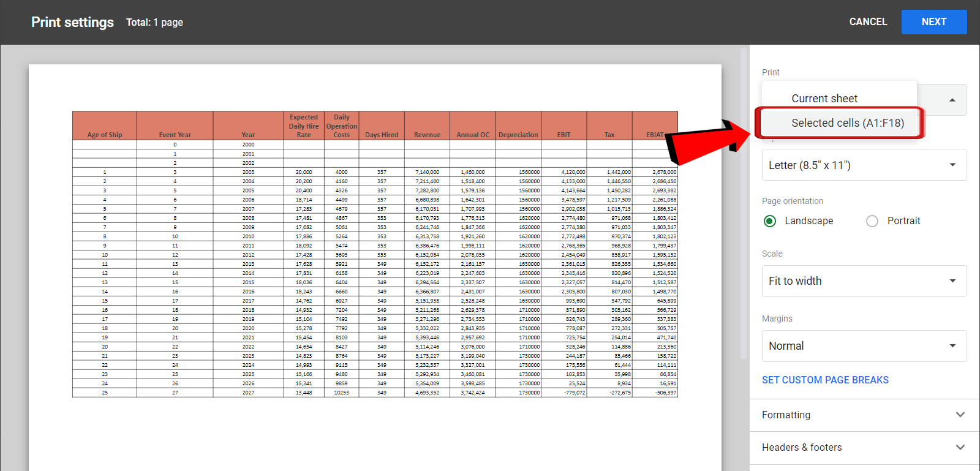Collapse the Print dropdown up arrow
980x471 pixels.
tap(952, 100)
